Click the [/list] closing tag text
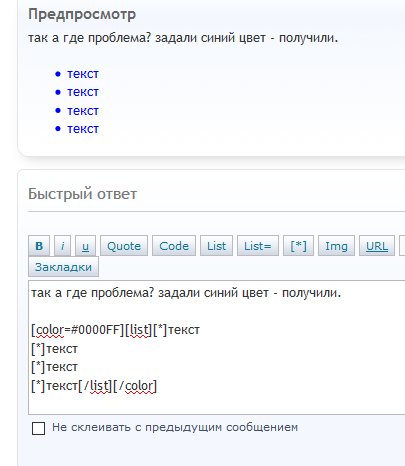Viewport: 405px width, 466px height. coord(95,386)
